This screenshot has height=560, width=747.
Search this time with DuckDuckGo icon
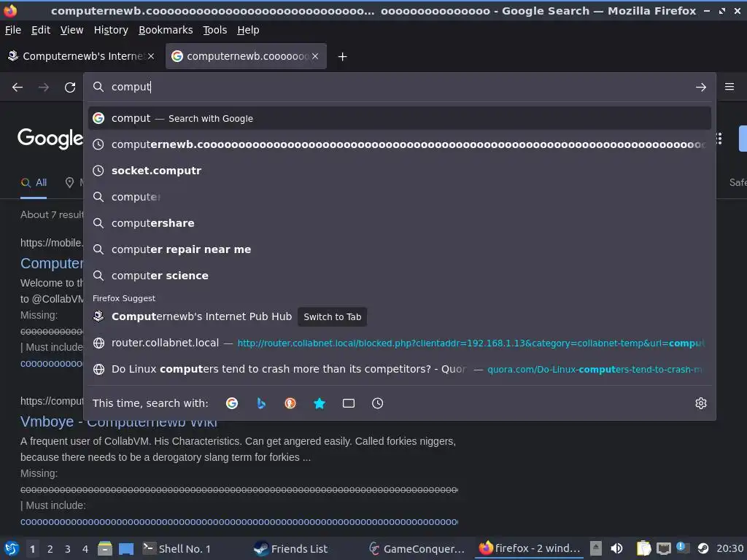pyautogui.click(x=290, y=403)
